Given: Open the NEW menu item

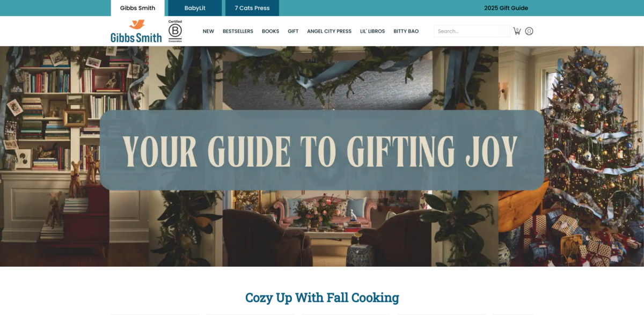Looking at the screenshot, I should (x=208, y=31).
